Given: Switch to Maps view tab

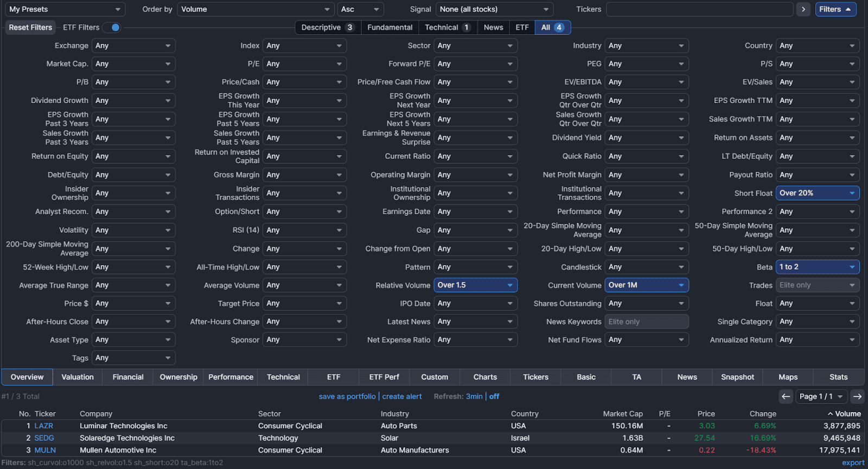Looking at the screenshot, I should click(x=788, y=377).
